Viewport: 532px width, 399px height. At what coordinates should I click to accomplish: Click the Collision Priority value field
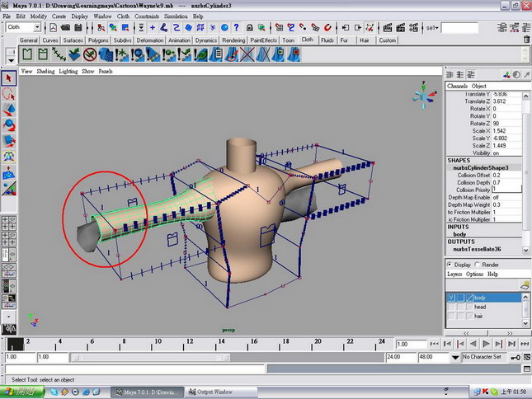pos(506,190)
